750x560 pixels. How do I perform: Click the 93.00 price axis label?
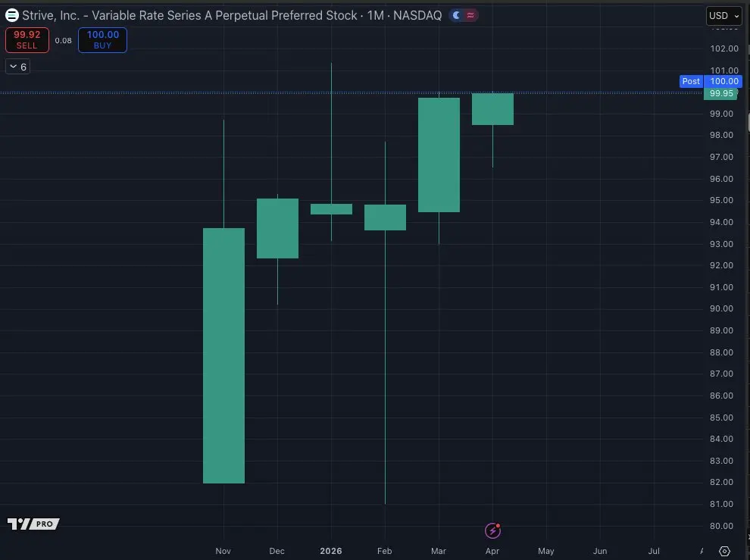coord(721,243)
